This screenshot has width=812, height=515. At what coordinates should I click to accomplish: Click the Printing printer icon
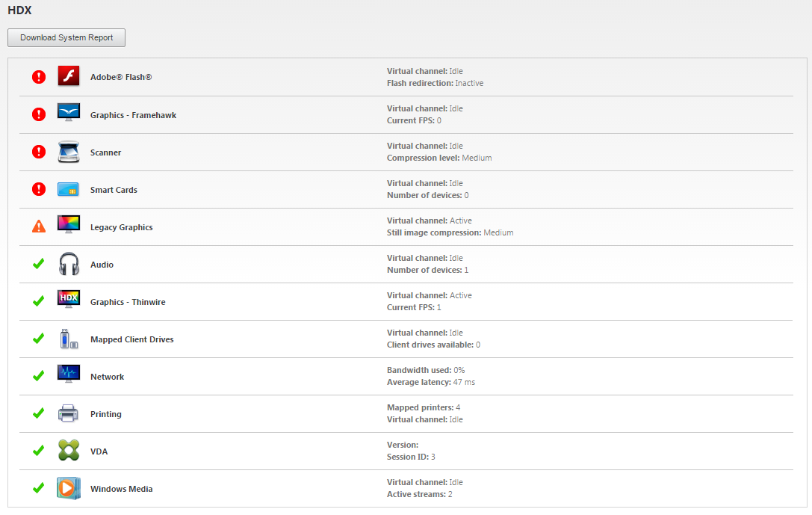(69, 413)
